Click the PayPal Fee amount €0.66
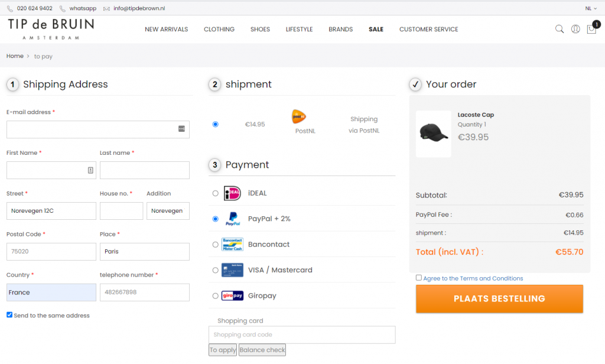Viewport: 605px width, 364px height. click(574, 215)
